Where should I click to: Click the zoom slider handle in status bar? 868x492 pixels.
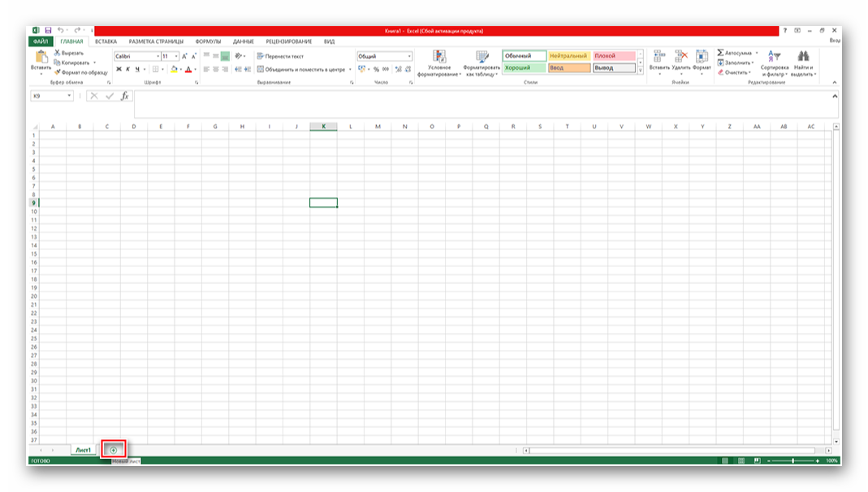(x=792, y=461)
